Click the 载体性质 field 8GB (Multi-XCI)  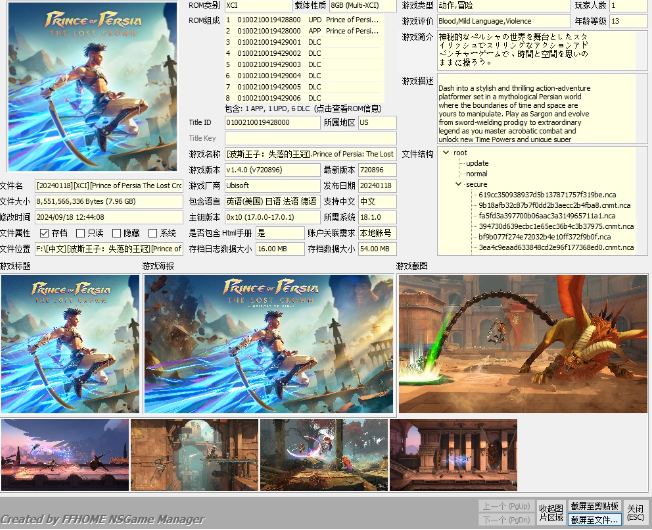click(363, 6)
